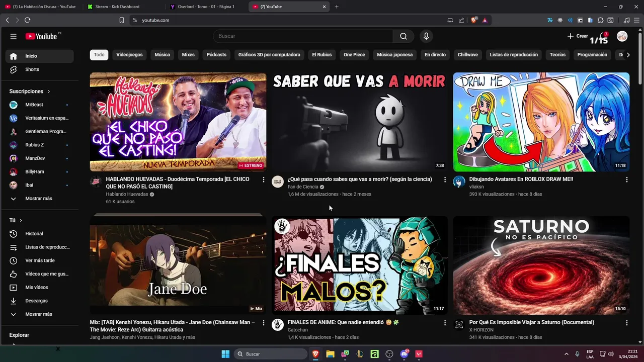Open options for Finales de Anime video

point(445,323)
